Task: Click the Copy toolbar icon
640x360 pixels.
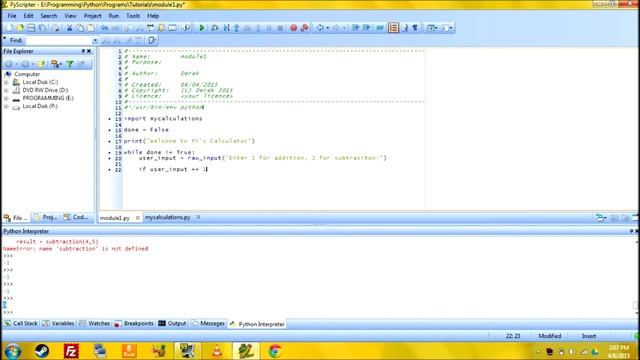Action: pyautogui.click(x=80, y=28)
